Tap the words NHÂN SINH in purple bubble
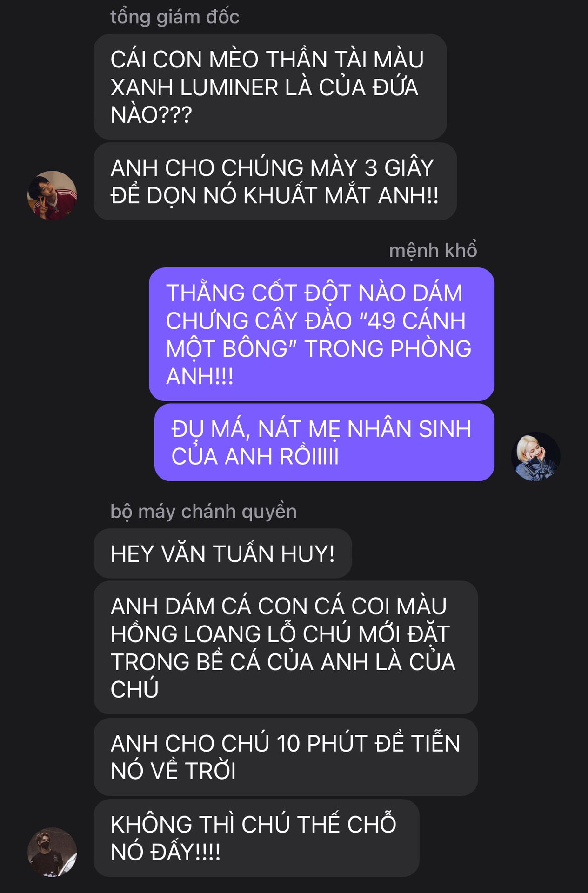The image size is (588, 893). 409,429
